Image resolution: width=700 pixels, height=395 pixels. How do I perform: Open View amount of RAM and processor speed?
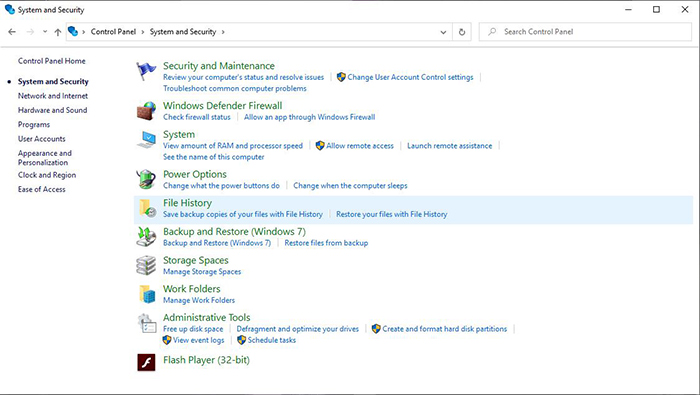[x=233, y=146]
